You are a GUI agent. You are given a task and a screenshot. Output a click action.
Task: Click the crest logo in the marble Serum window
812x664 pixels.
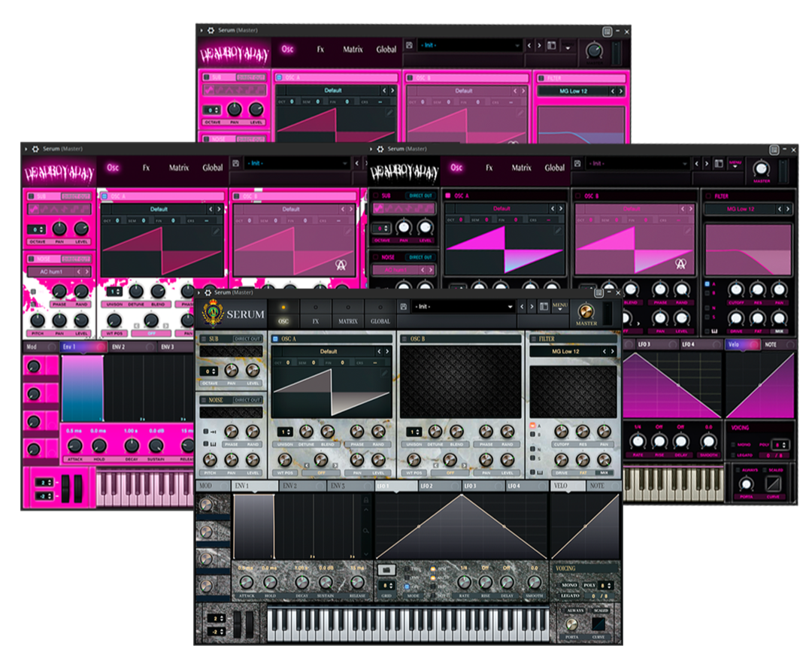[x=213, y=314]
